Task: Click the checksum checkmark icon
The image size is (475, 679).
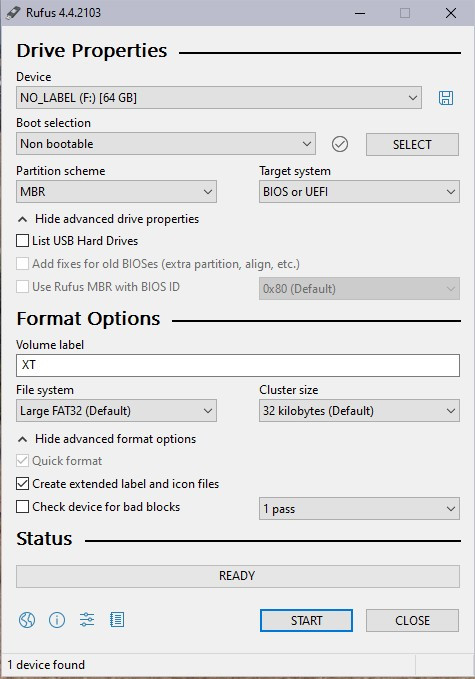Action: (340, 144)
